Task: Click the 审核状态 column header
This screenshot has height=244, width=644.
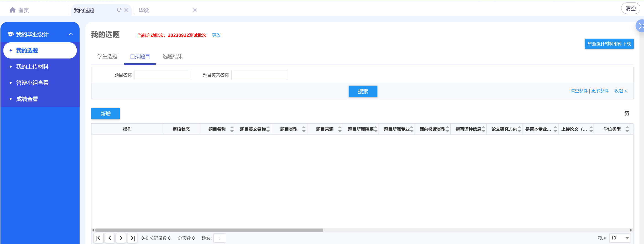Action: coord(181,129)
